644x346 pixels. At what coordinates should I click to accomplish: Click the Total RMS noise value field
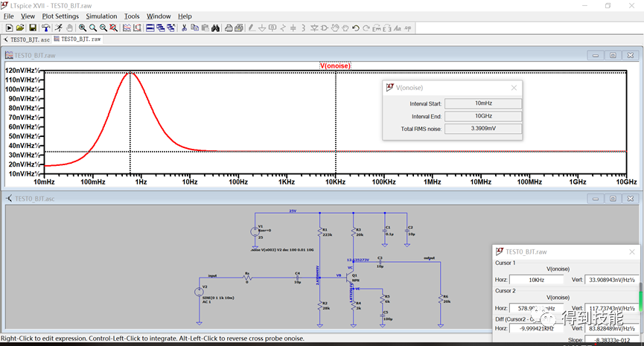click(x=483, y=129)
